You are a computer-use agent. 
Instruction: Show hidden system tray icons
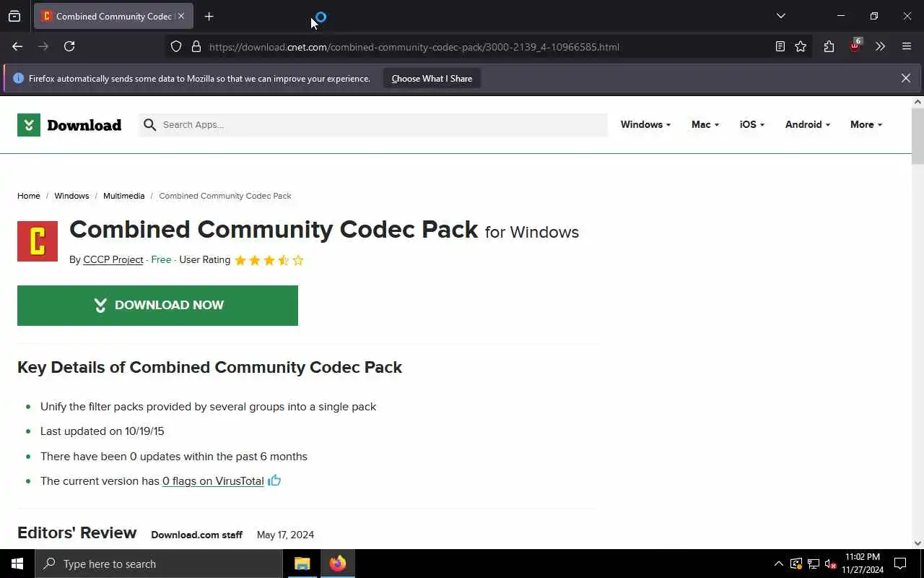point(778,564)
